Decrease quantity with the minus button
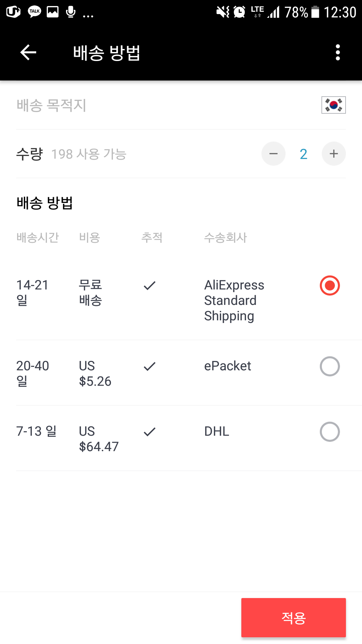 [x=274, y=154]
